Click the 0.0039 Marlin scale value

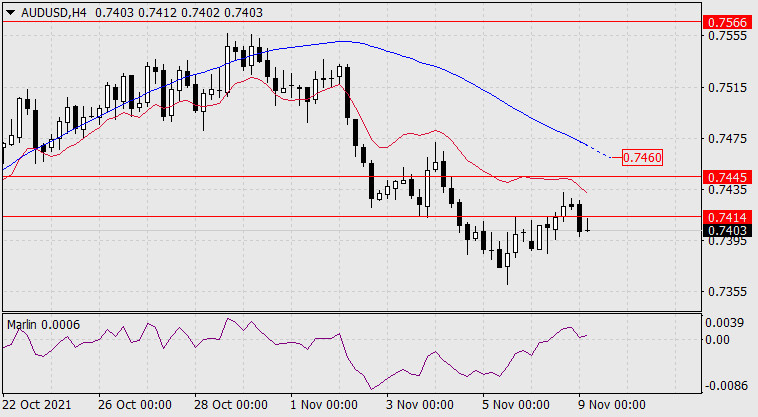tap(724, 323)
